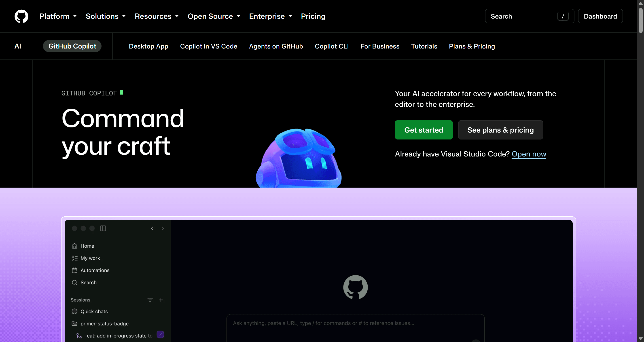The width and height of the screenshot is (644, 342).
Task: Open the Plans & Pricing tab
Action: point(472,46)
